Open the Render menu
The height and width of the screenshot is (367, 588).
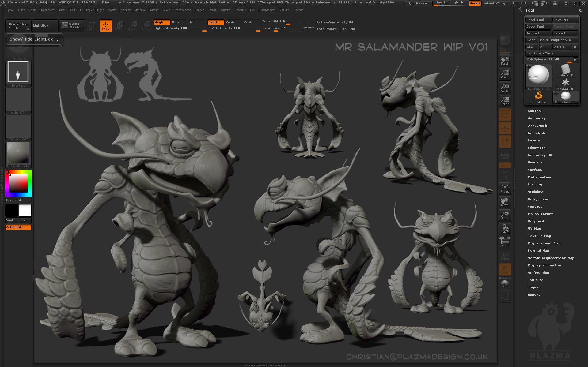point(199,10)
